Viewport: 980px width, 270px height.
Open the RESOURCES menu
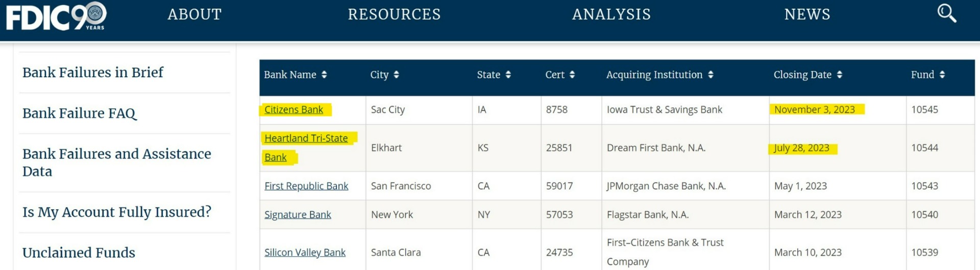[394, 14]
